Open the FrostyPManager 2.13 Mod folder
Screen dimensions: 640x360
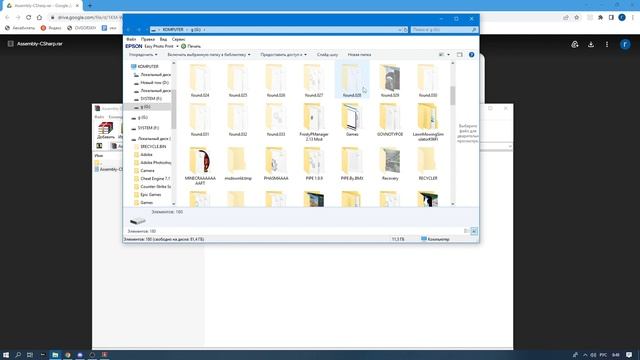314,122
